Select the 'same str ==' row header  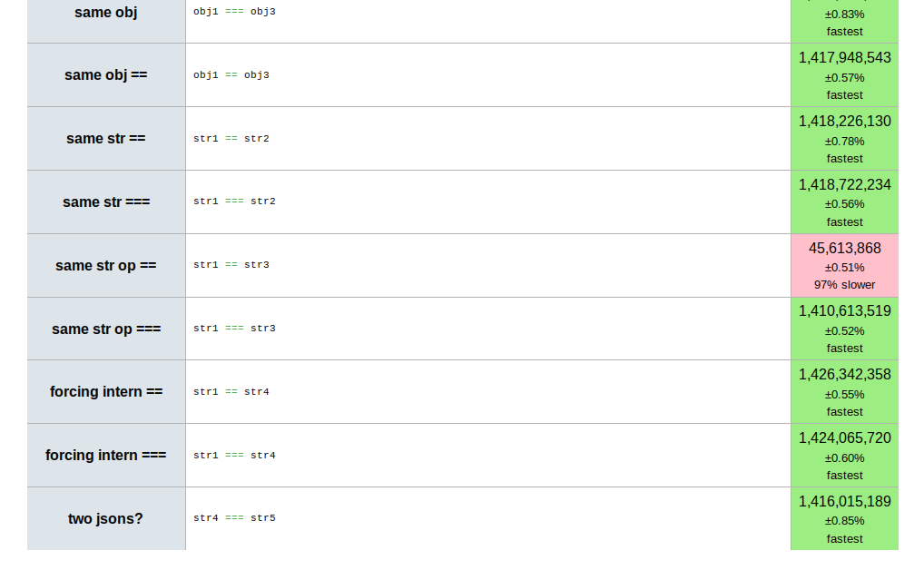tap(106, 139)
